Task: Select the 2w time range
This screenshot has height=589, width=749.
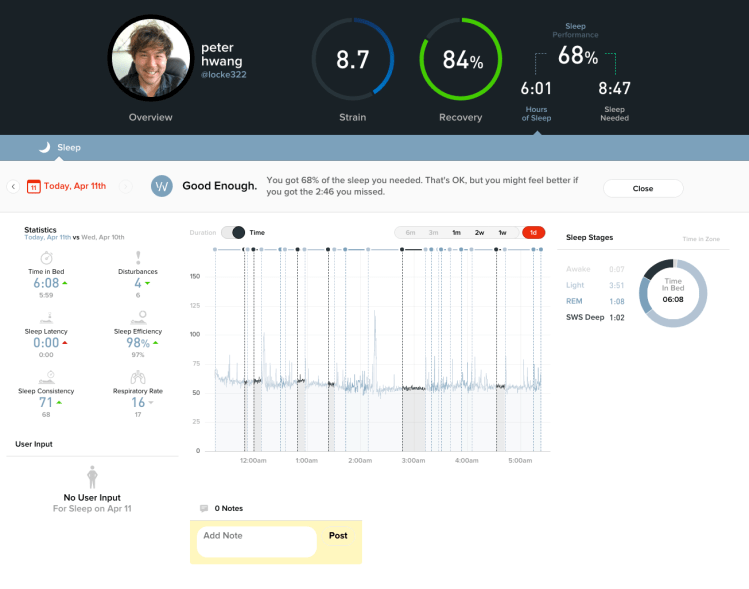Action: [x=480, y=233]
